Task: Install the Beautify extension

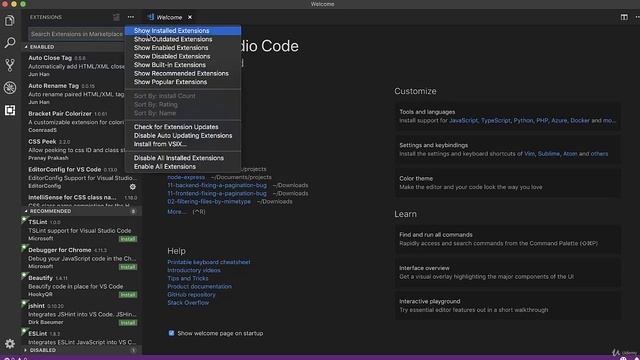Action: tap(128, 295)
